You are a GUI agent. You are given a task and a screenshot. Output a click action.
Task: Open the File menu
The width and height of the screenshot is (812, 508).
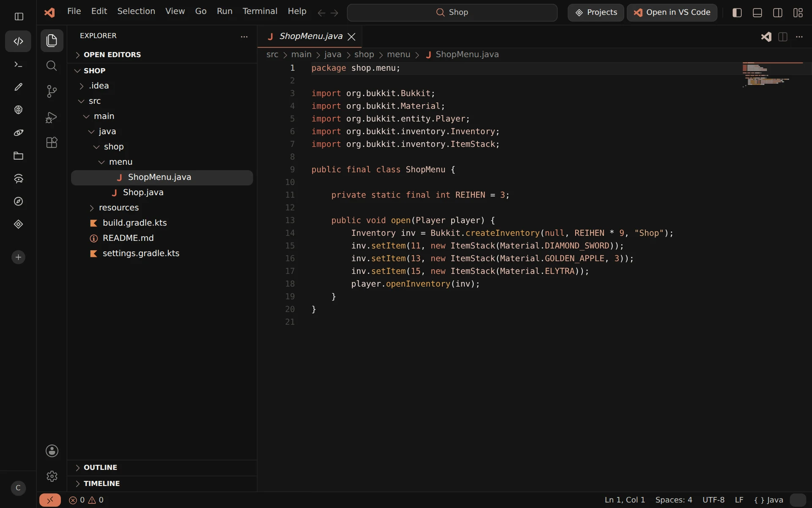tap(74, 11)
